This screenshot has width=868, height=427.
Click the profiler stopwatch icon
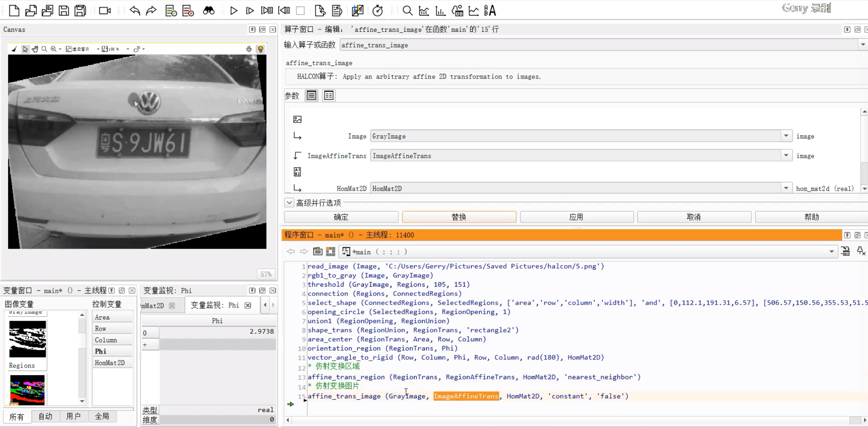click(378, 11)
